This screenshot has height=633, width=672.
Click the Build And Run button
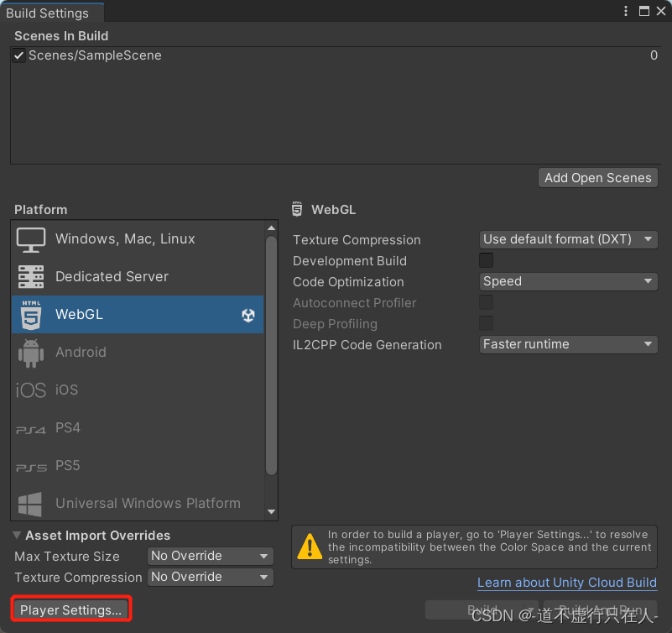click(601, 609)
